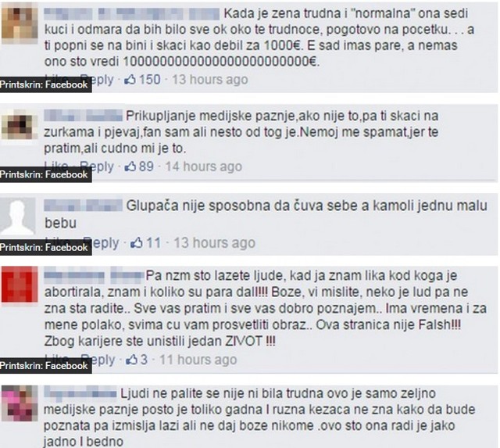Viewport: 500px width, 448px height.
Task: Click thumbs-up icon showing 3 likes
Action: point(131,360)
